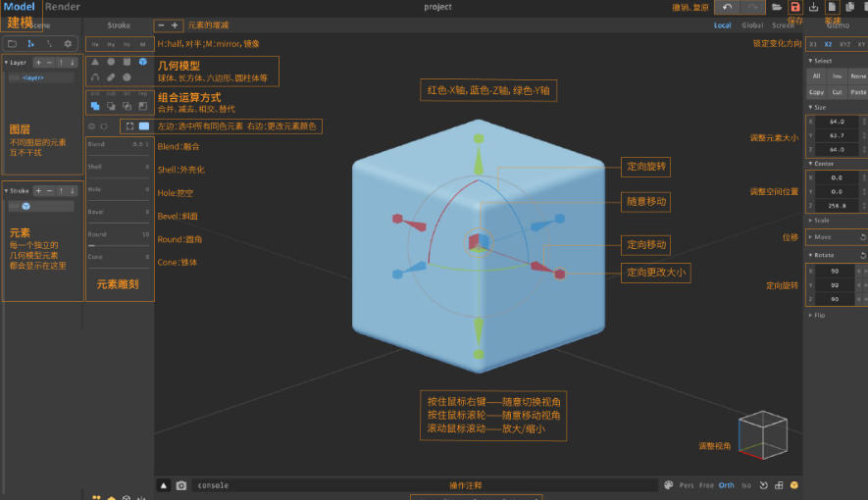Click the Paste button in the Select panel
This screenshot has width=868, height=500.
tap(857, 91)
